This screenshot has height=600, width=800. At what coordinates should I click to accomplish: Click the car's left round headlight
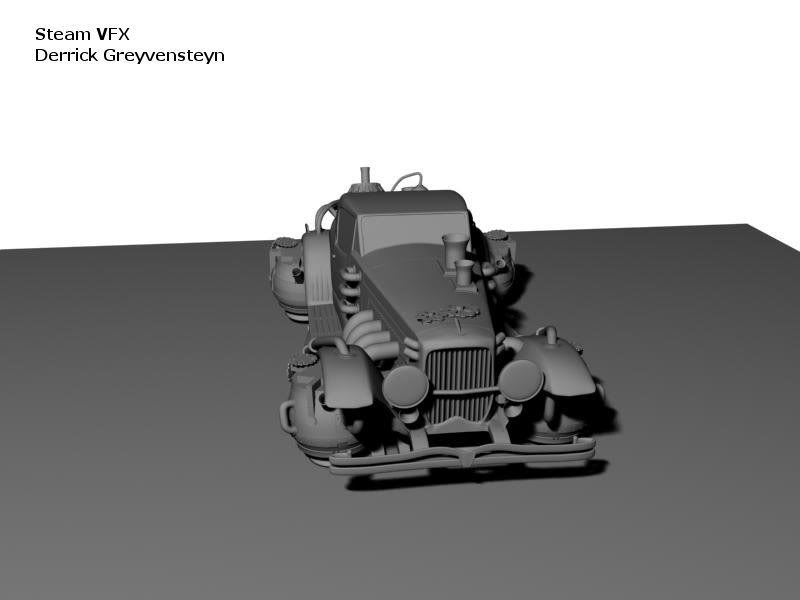pos(405,387)
